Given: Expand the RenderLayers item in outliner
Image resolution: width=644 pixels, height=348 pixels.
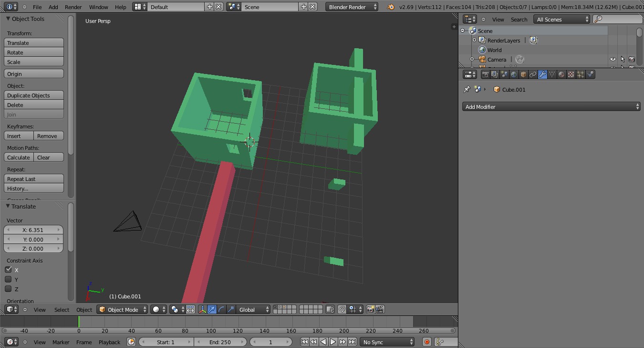Looking at the screenshot, I should point(475,41).
